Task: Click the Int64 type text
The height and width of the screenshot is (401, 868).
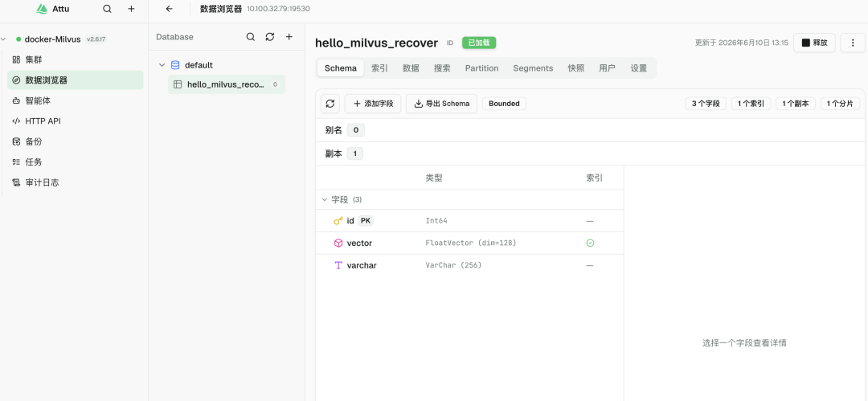Action: pos(436,221)
